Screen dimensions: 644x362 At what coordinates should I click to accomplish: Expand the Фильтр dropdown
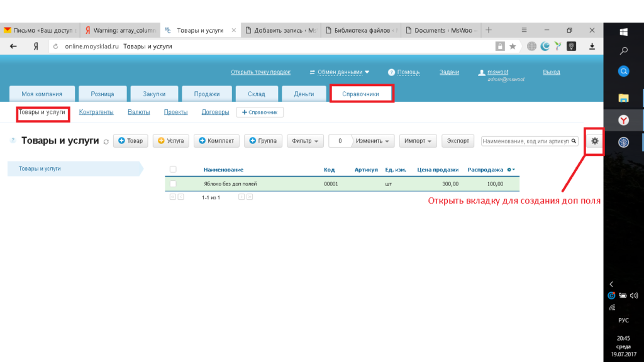305,141
